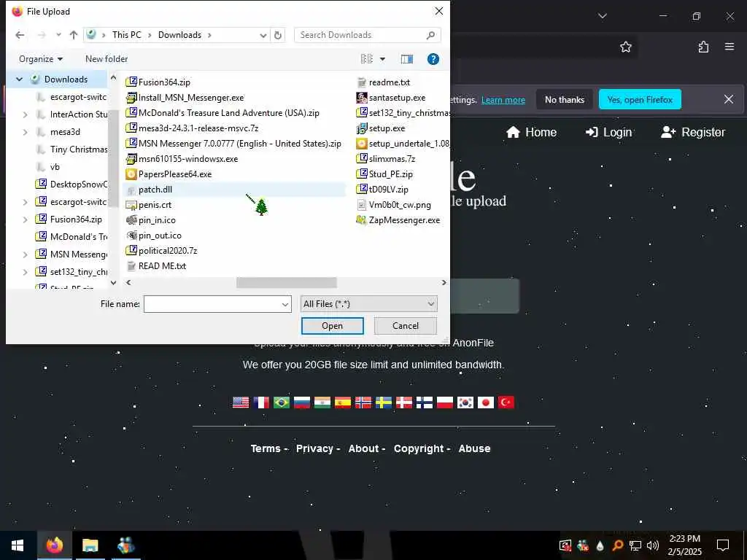
Task: Click the Back arrow in File Upload dialog
Action: [x=20, y=35]
